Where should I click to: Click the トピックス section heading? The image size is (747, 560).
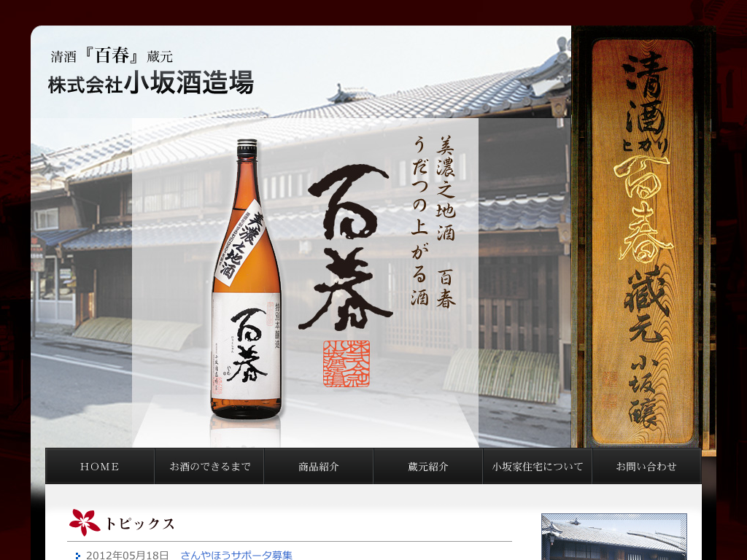click(139, 524)
